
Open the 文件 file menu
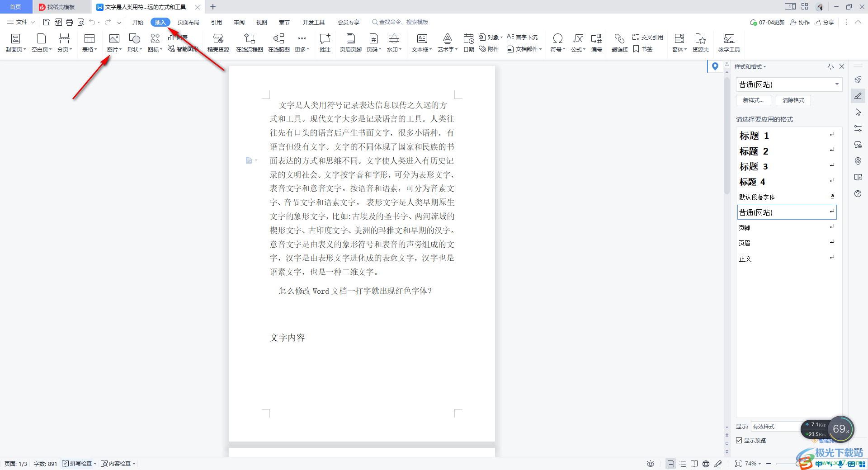pyautogui.click(x=20, y=22)
